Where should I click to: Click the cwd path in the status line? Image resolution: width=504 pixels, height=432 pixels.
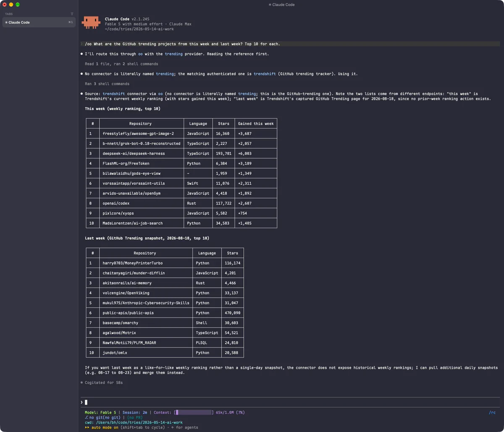tap(134, 423)
